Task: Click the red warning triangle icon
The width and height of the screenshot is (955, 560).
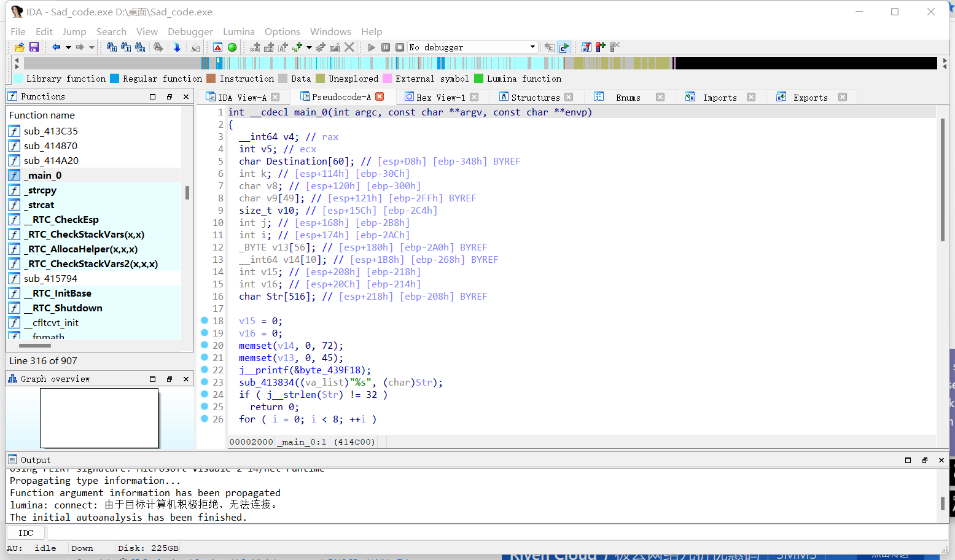Action: pos(217,47)
